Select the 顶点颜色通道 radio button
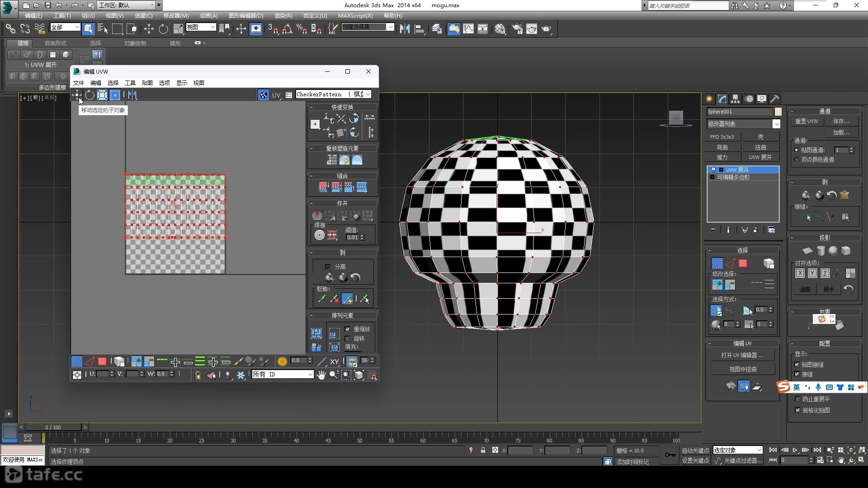The height and width of the screenshot is (488, 868). (x=797, y=160)
